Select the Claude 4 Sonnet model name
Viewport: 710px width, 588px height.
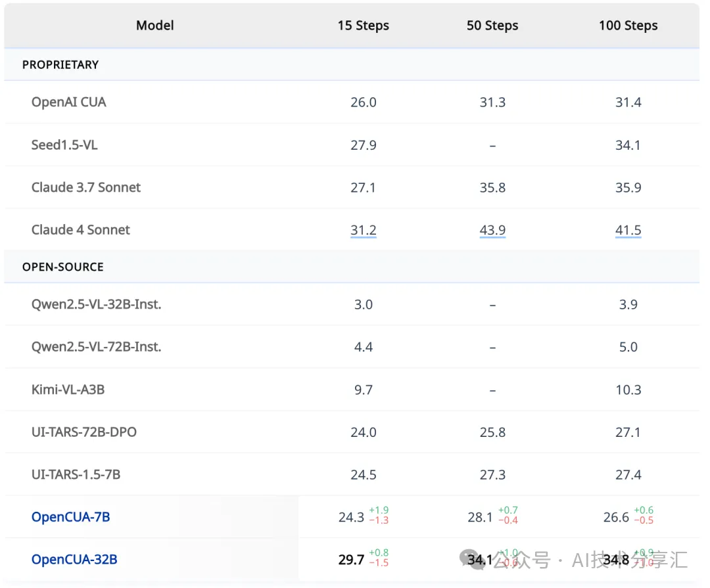[x=81, y=230]
